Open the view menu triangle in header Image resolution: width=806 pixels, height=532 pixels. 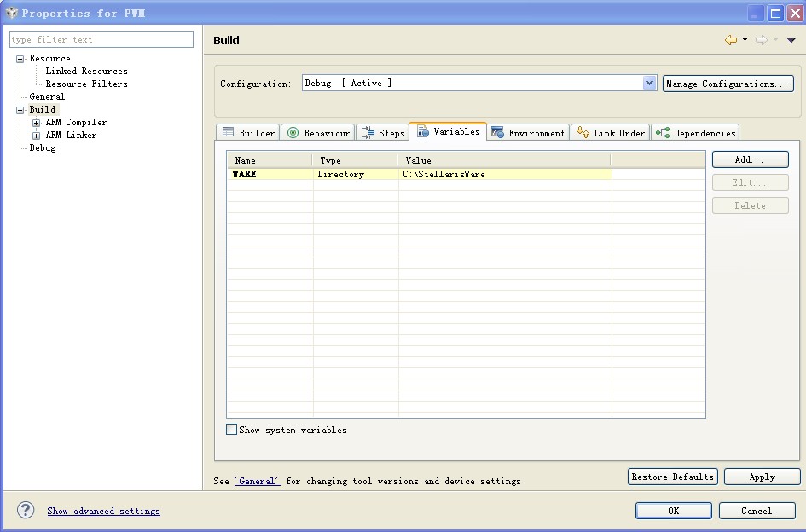pyautogui.click(x=792, y=40)
